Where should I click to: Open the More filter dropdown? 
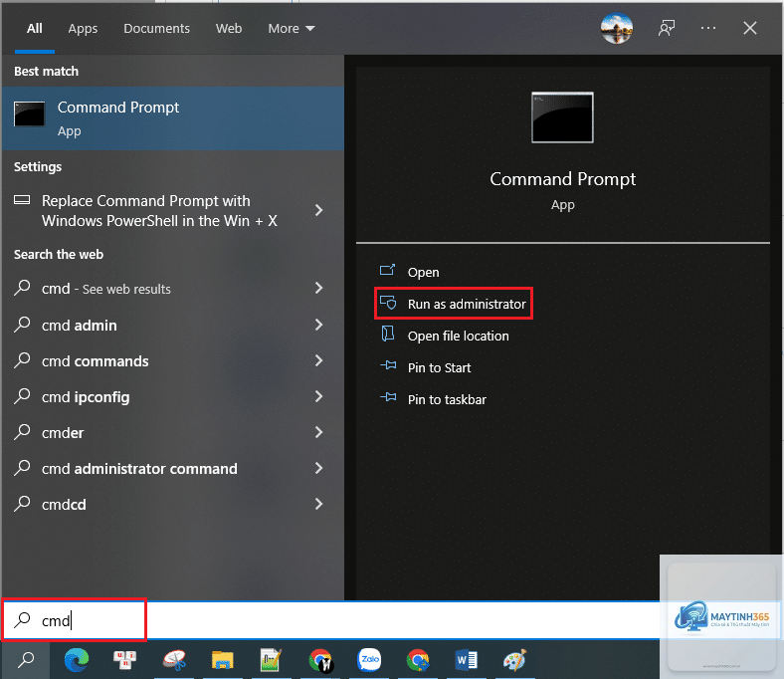(x=291, y=29)
